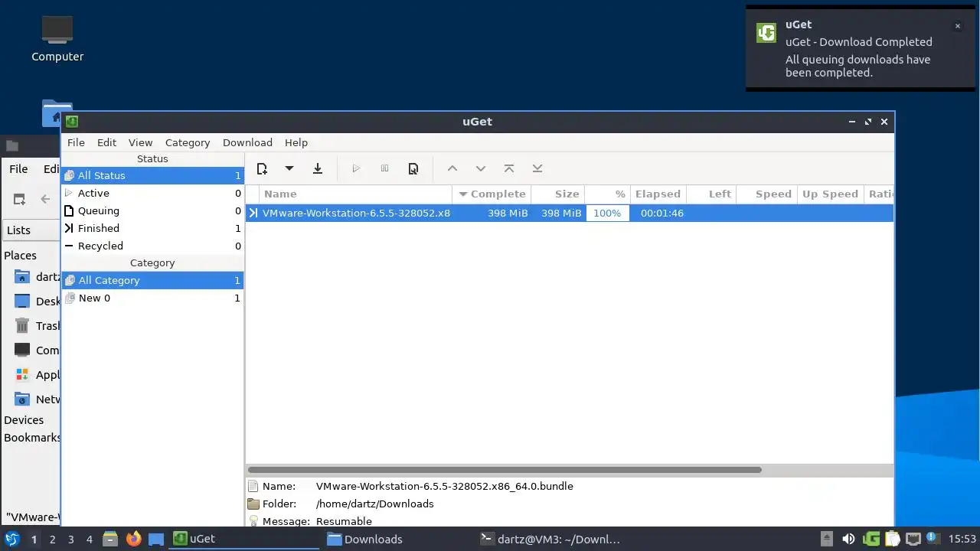Click the clock showing 15:53
The width and height of the screenshot is (980, 551).
click(x=962, y=540)
